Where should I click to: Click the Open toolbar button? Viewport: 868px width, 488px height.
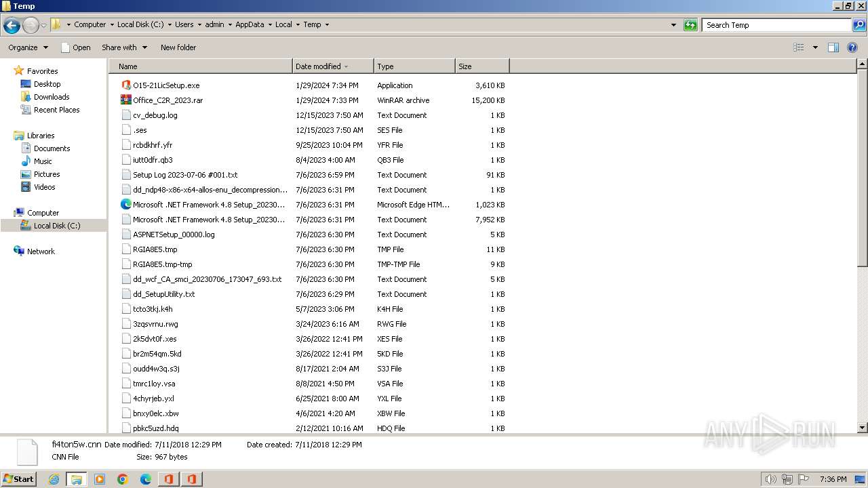76,47
